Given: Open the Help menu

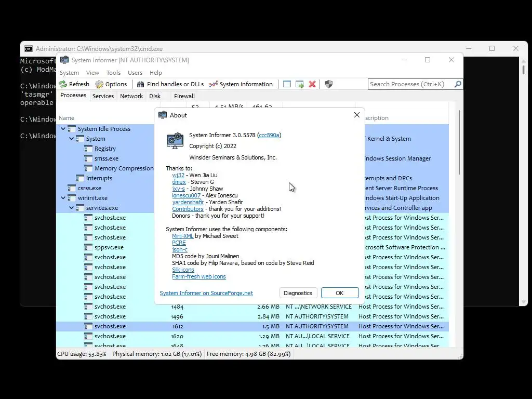Looking at the screenshot, I should [156, 73].
